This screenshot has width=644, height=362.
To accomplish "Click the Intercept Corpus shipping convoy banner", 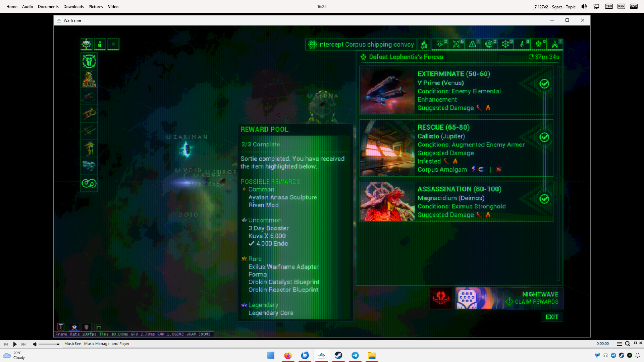I will coord(361,44).
